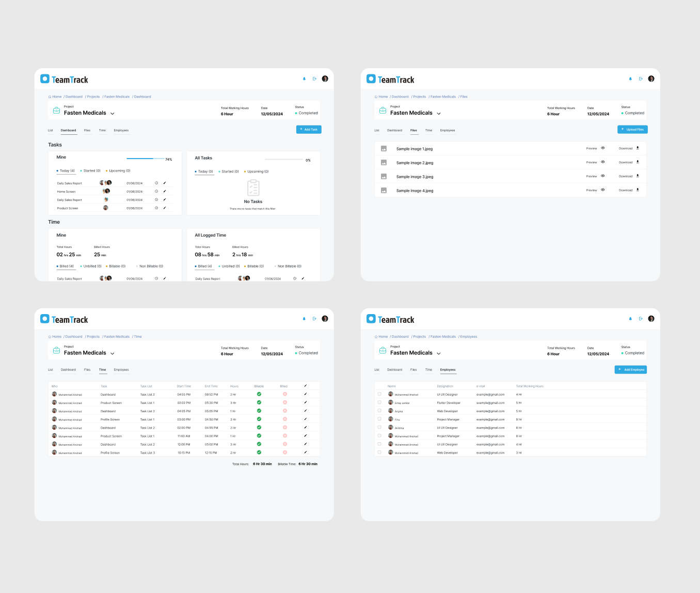Click the clock icon on Product Screen task row

(156, 208)
